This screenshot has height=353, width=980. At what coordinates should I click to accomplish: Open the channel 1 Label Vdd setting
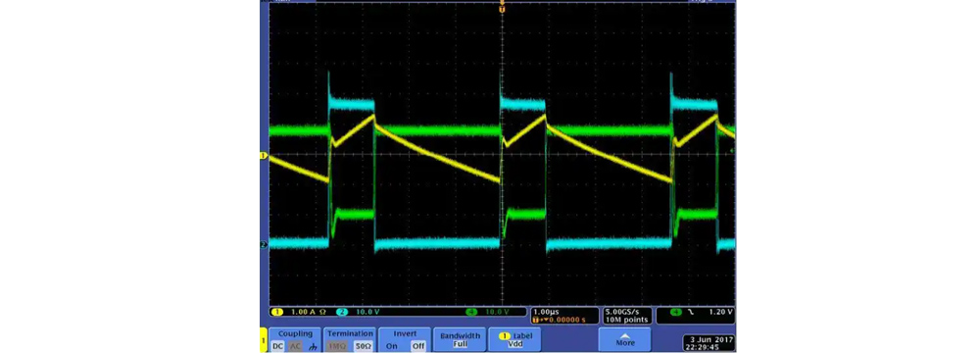pyautogui.click(x=514, y=339)
